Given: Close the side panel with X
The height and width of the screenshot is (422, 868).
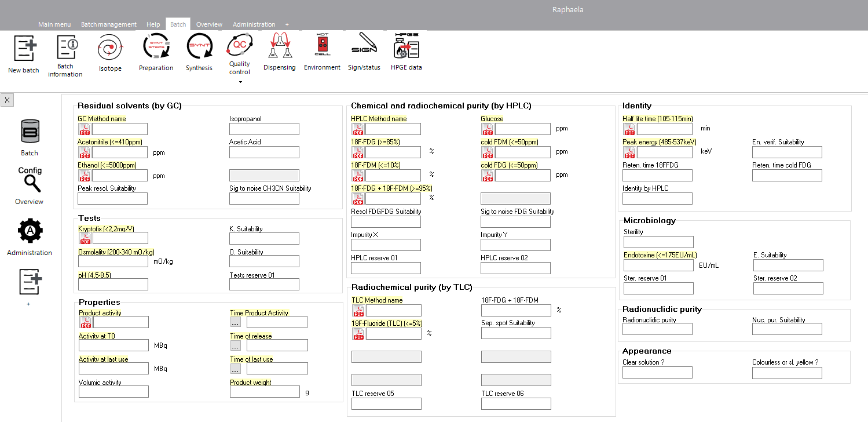Looking at the screenshot, I should click(x=7, y=100).
